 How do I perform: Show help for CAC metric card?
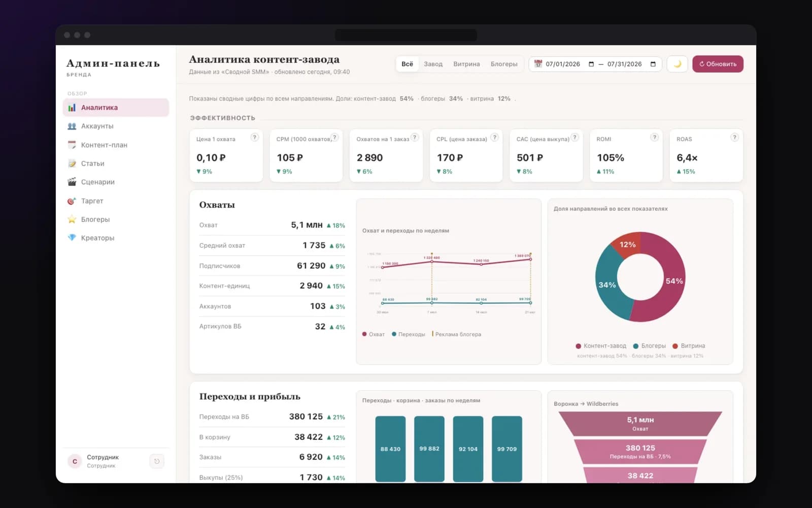[x=574, y=137]
